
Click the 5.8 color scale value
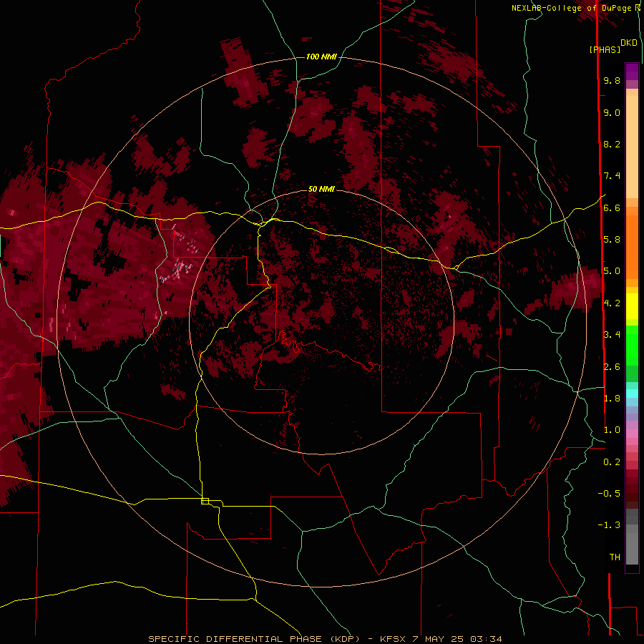pos(612,240)
